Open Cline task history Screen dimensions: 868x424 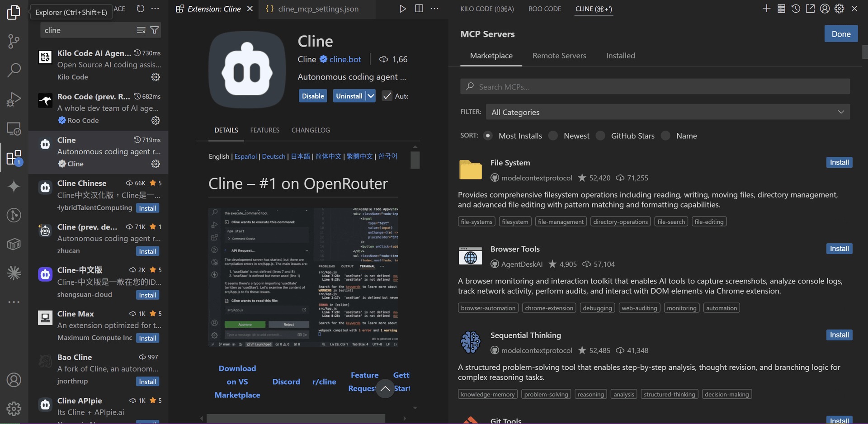click(x=796, y=9)
